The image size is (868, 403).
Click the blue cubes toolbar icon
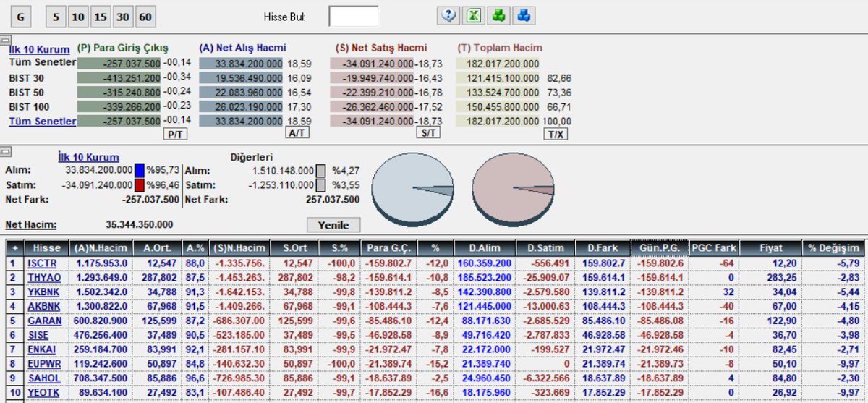coord(524,15)
